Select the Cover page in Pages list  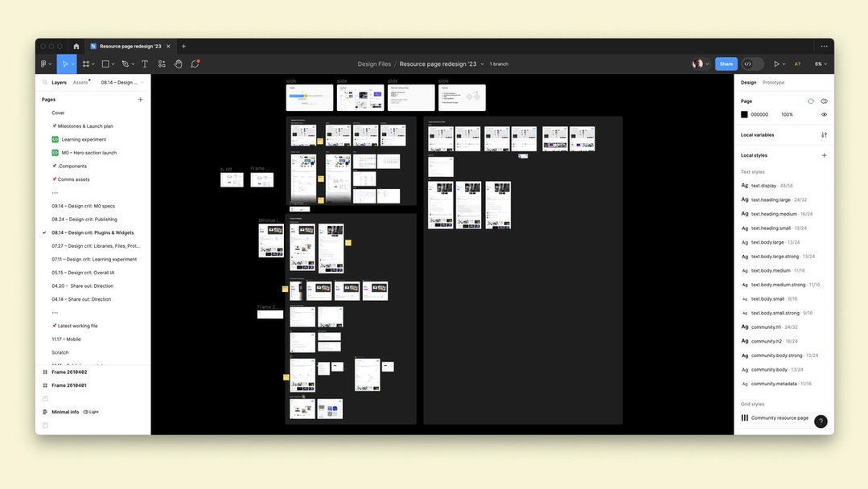coord(57,113)
